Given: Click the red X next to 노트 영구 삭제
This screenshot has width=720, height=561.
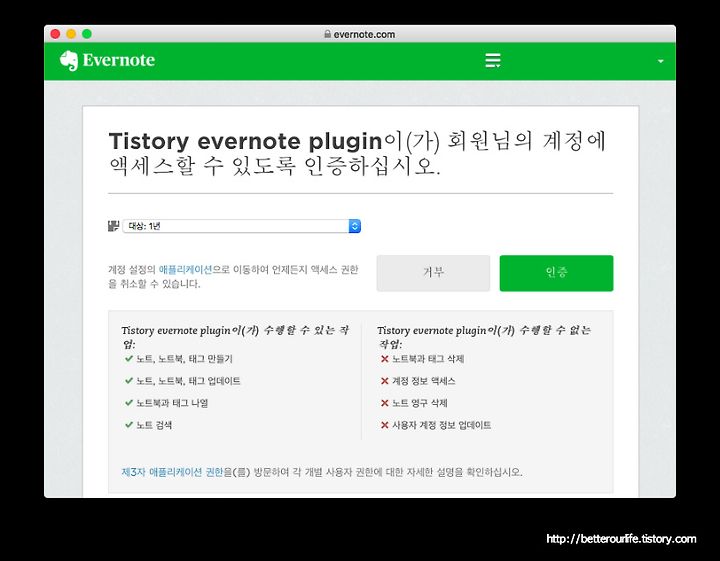Looking at the screenshot, I should [385, 403].
